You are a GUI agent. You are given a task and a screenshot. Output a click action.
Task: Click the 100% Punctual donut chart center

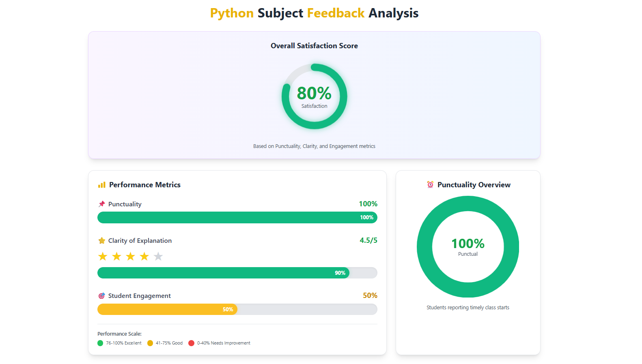click(x=468, y=246)
